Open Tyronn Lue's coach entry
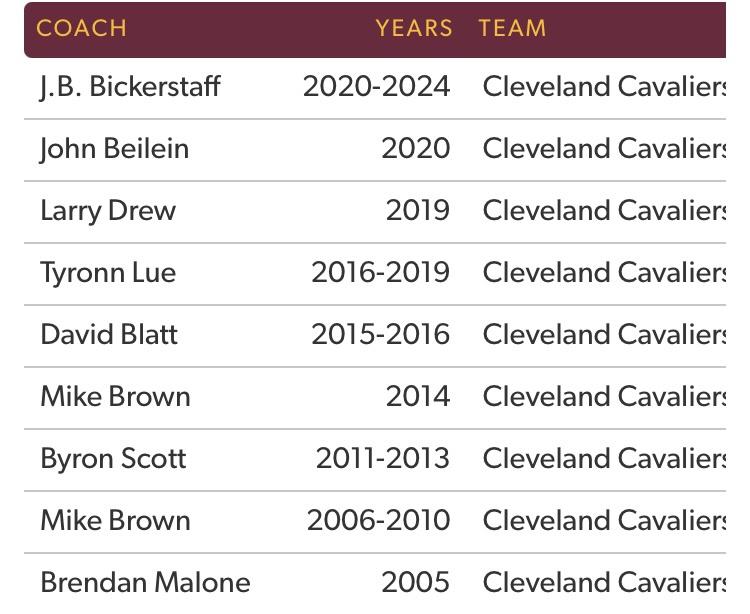This screenshot has height=614, width=750. pyautogui.click(x=107, y=273)
